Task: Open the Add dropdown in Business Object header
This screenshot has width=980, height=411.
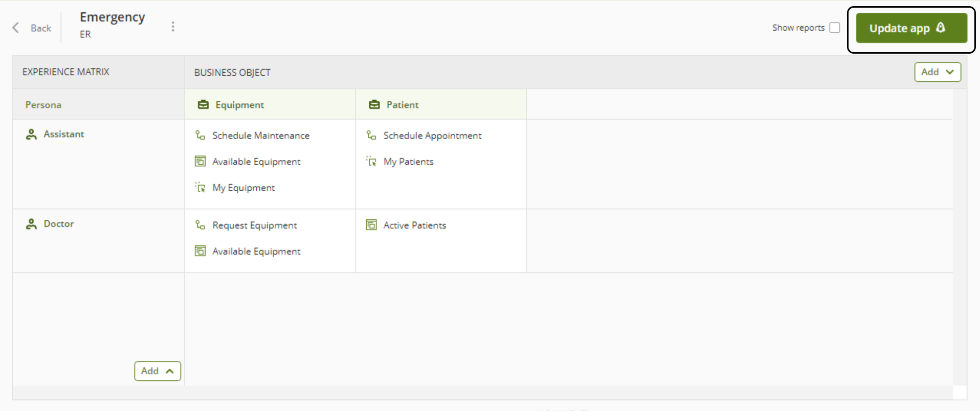Action: 938,72
